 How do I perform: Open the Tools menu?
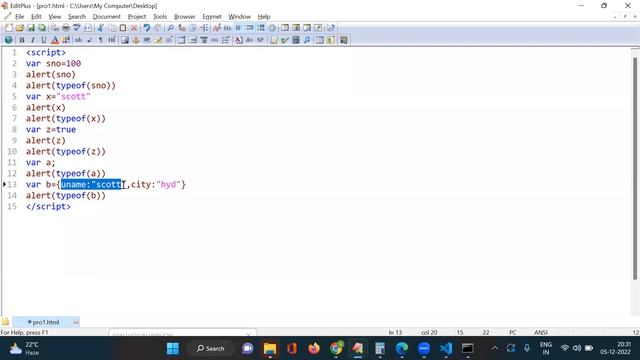coord(160,17)
